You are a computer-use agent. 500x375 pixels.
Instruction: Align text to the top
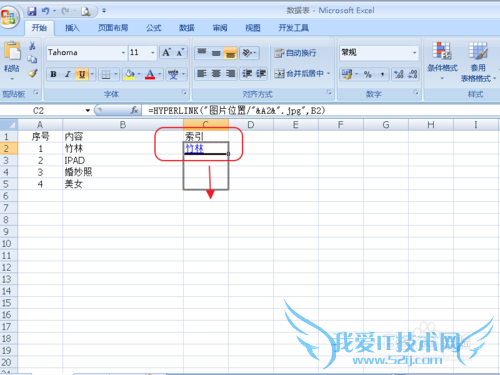(x=202, y=53)
